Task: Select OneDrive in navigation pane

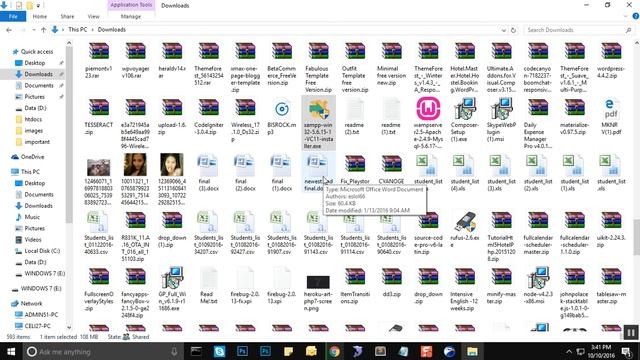Action: tap(32, 157)
